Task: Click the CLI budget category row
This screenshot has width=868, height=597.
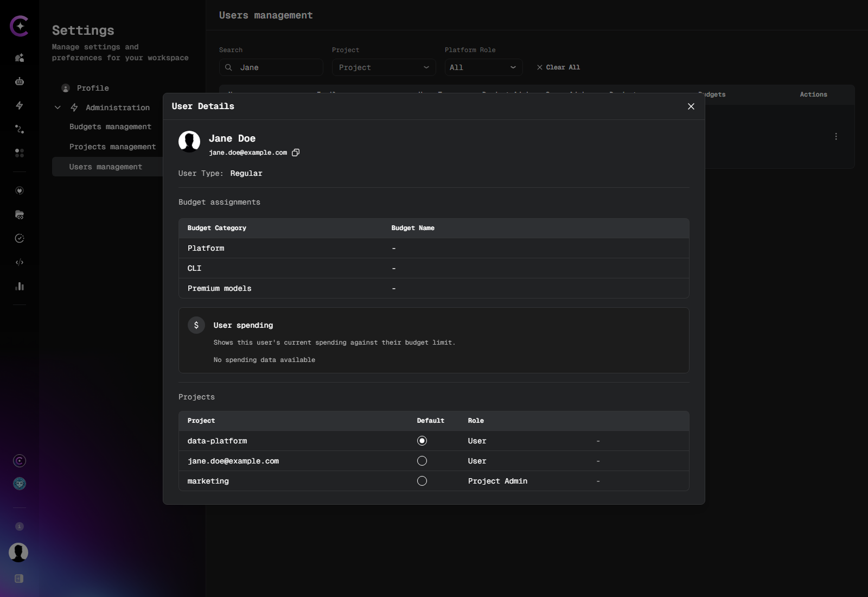Action: click(434, 268)
